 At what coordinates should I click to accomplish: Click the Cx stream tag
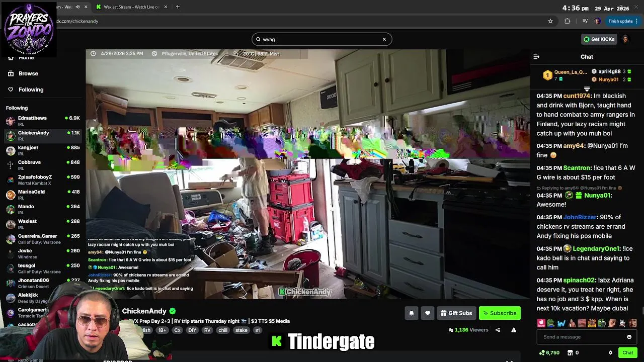177,330
